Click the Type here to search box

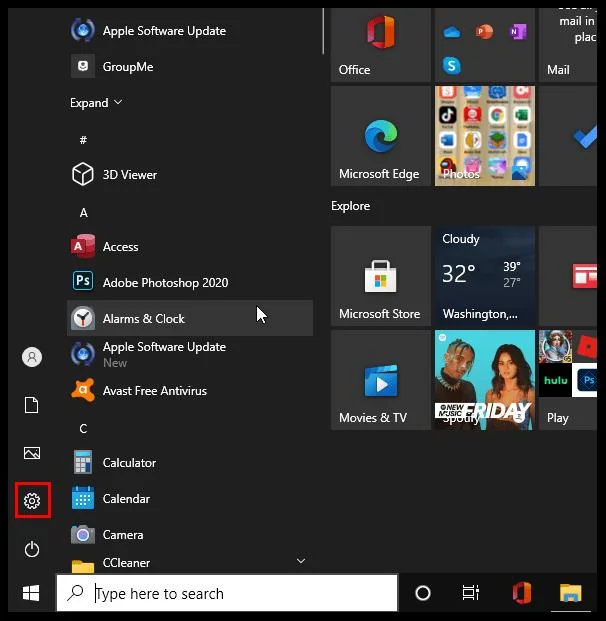point(227,593)
